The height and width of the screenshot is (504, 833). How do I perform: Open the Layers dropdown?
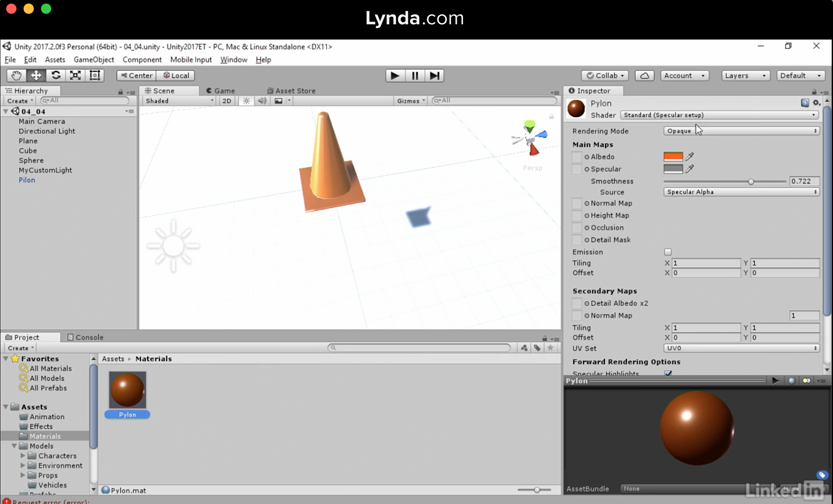coord(745,76)
